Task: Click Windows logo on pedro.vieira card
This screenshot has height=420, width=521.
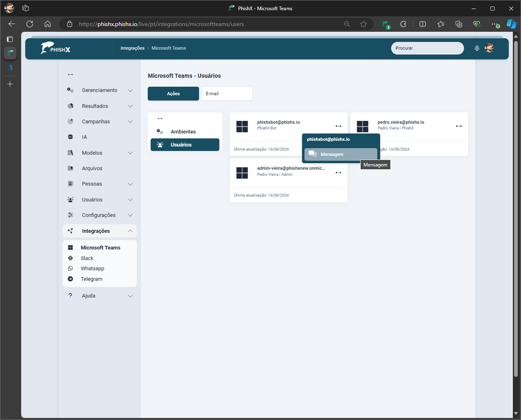Action: pyautogui.click(x=363, y=127)
